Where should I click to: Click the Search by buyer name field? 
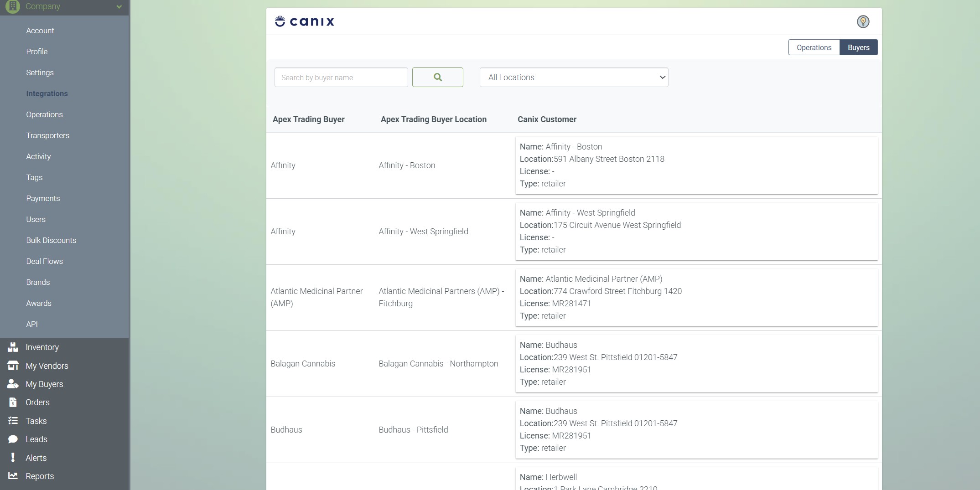tap(341, 77)
